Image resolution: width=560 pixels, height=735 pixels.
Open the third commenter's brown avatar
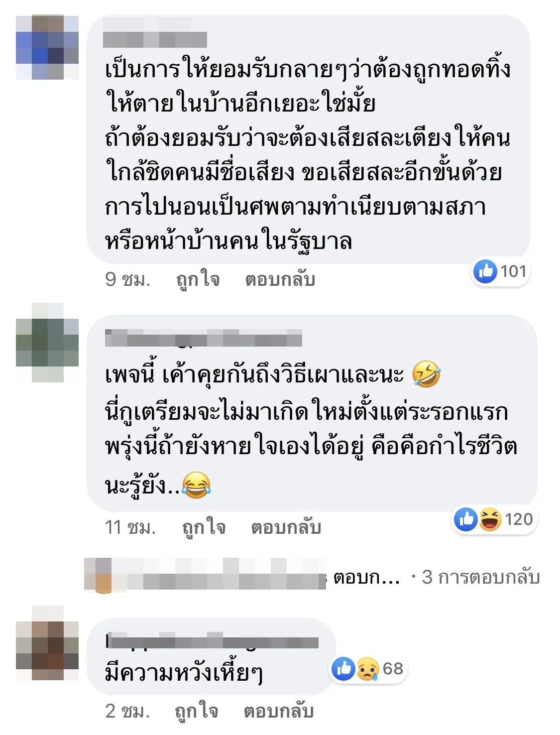tap(47, 643)
